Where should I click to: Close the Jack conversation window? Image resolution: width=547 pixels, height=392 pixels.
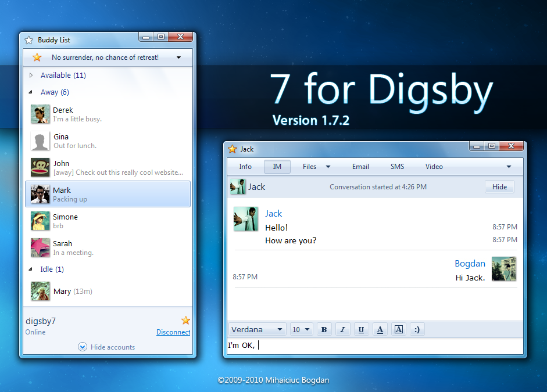coord(511,146)
